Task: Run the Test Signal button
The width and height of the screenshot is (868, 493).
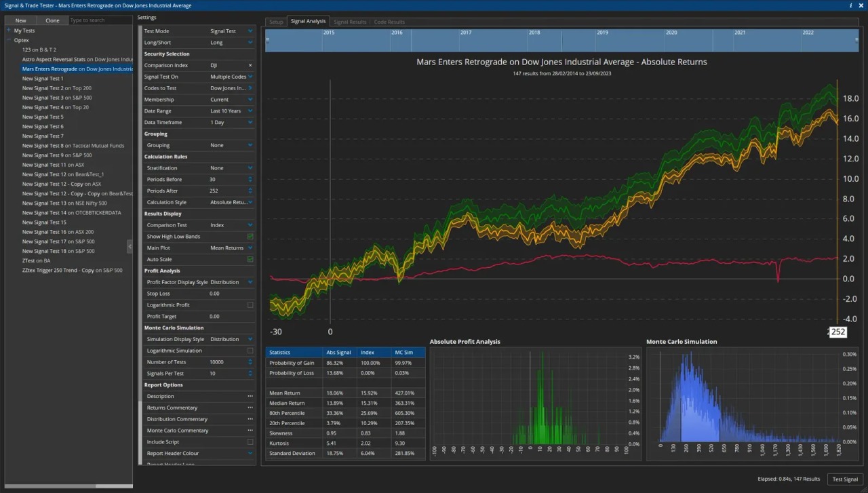Action: 845,479
